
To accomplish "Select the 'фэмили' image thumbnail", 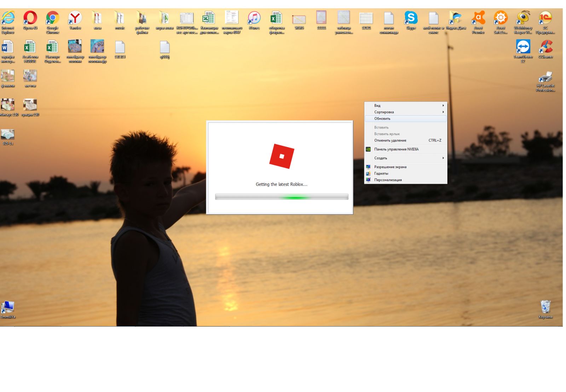I will 8,78.
